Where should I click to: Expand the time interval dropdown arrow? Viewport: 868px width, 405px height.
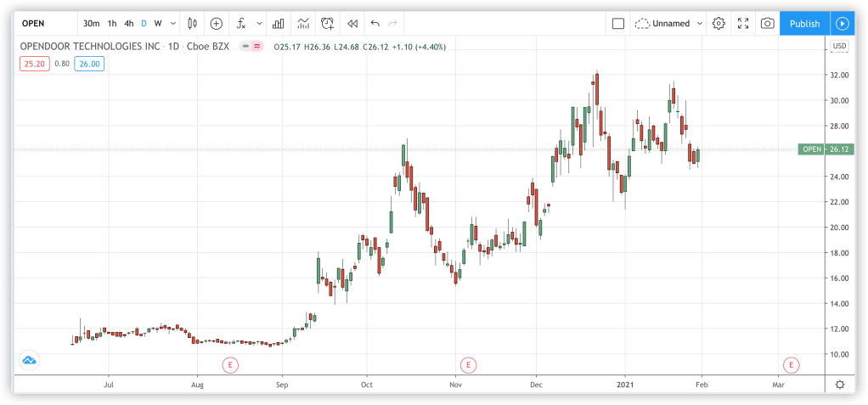[174, 24]
